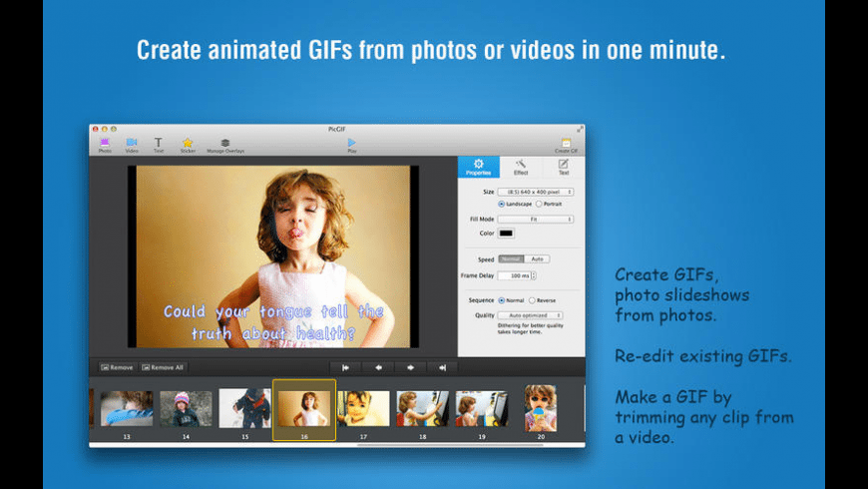Go to the next frame

(x=410, y=367)
